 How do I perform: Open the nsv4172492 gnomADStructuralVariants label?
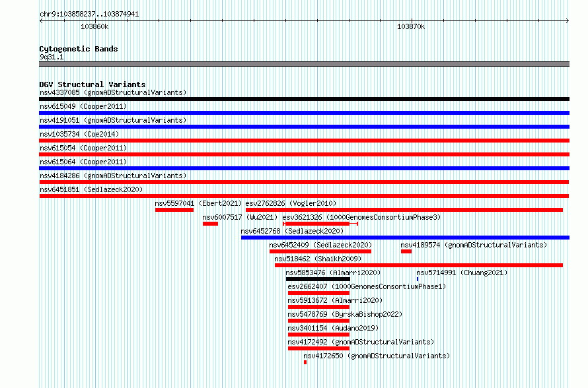[361, 342]
